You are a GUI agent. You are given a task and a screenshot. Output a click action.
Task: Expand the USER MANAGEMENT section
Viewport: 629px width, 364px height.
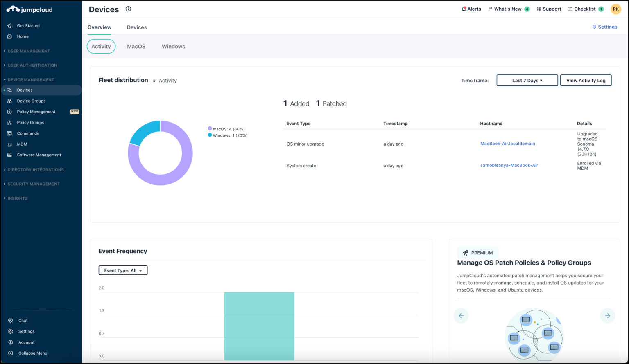click(29, 51)
